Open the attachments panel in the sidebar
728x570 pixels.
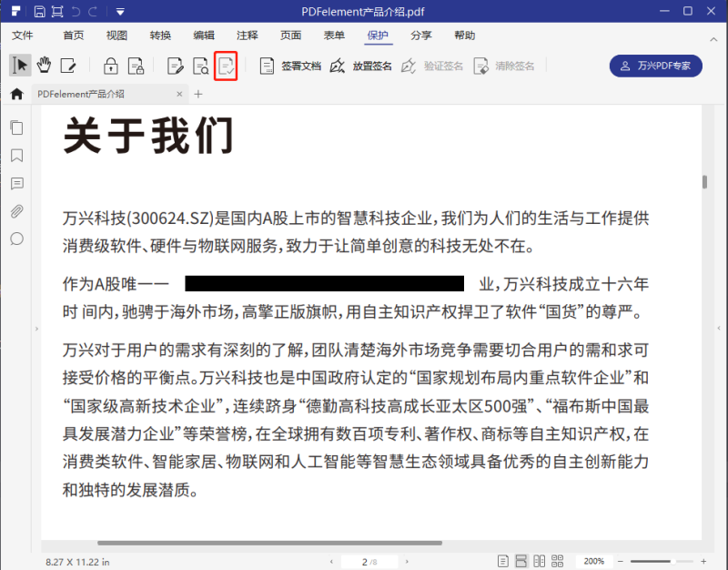click(16, 211)
